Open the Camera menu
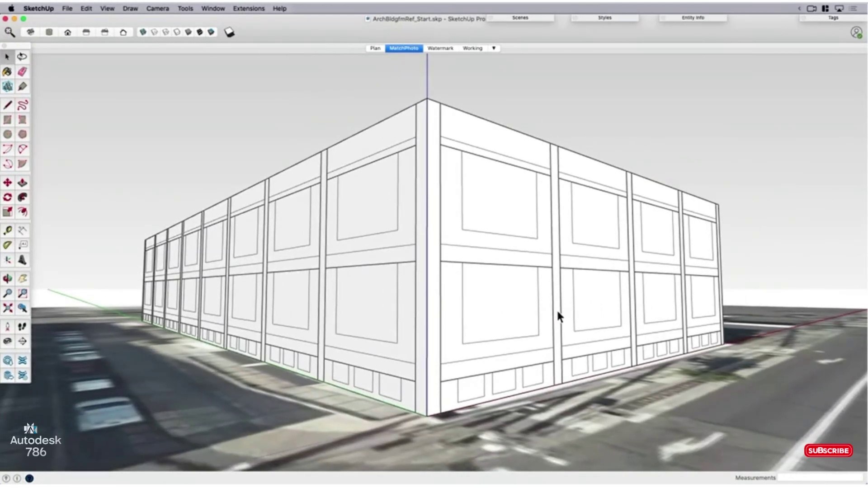The width and height of the screenshot is (868, 488). click(157, 8)
